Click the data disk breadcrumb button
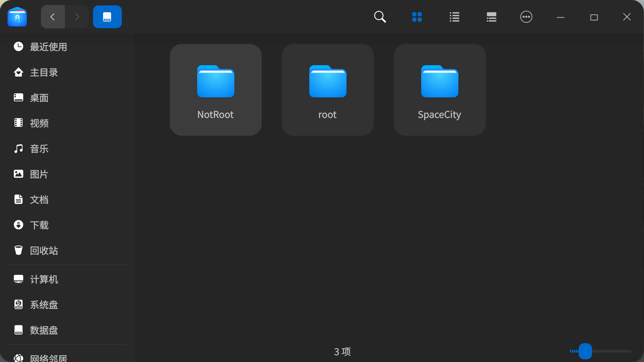The width and height of the screenshot is (644, 362). point(107,17)
